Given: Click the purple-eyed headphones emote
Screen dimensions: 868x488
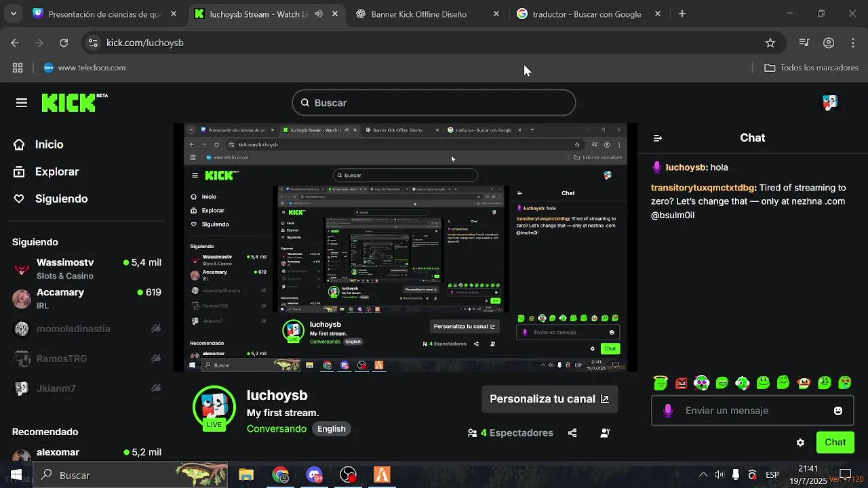Looking at the screenshot, I should pos(701,383).
